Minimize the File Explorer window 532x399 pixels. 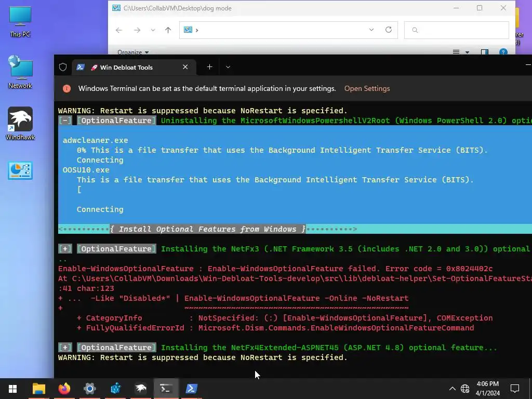coord(456,8)
